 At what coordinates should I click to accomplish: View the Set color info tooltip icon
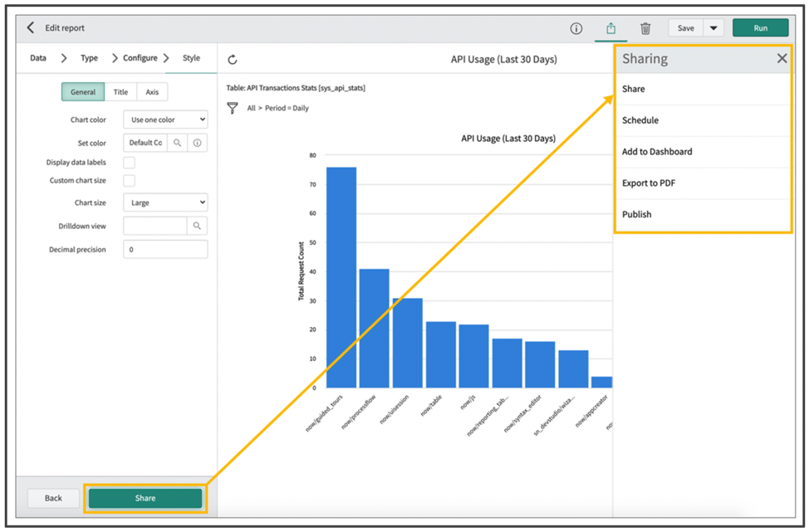point(199,142)
